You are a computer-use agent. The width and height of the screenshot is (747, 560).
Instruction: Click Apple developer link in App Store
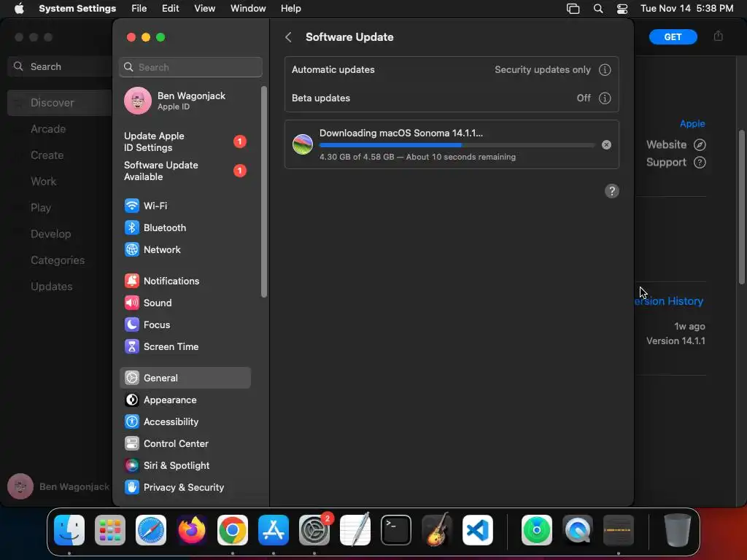pos(692,124)
